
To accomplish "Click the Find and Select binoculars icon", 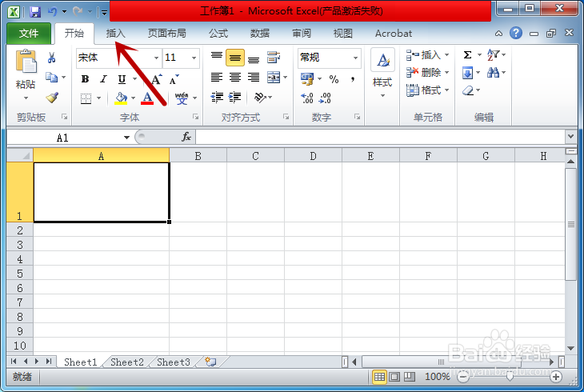I will (493, 72).
